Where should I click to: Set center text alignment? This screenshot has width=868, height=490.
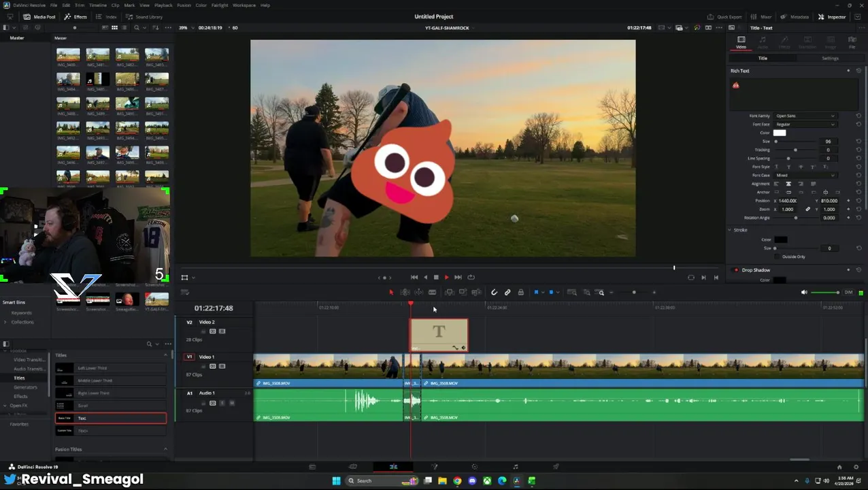pos(788,184)
